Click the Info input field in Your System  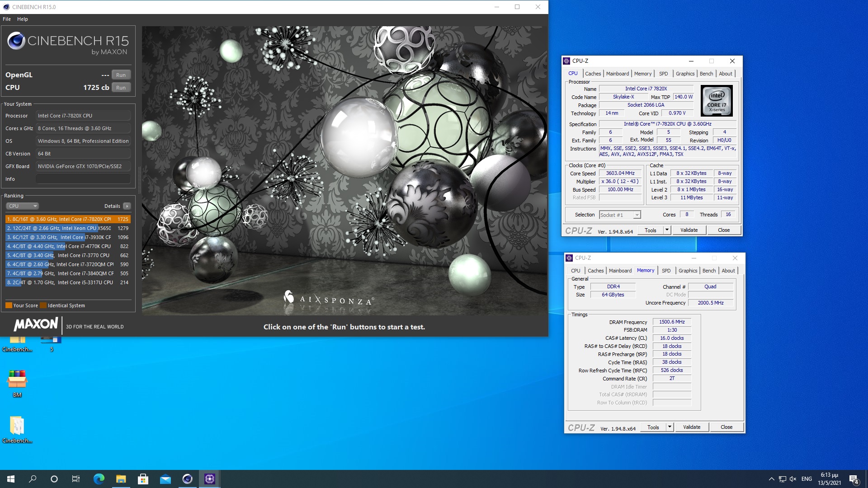tap(83, 179)
